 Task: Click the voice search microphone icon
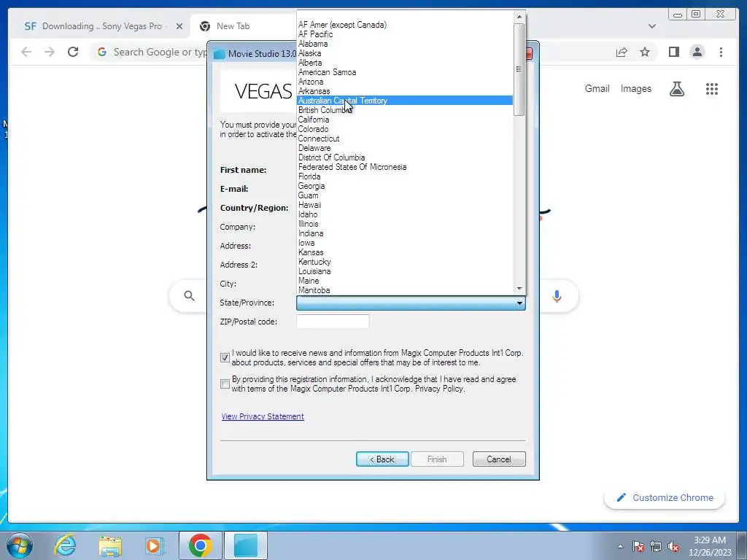point(557,296)
